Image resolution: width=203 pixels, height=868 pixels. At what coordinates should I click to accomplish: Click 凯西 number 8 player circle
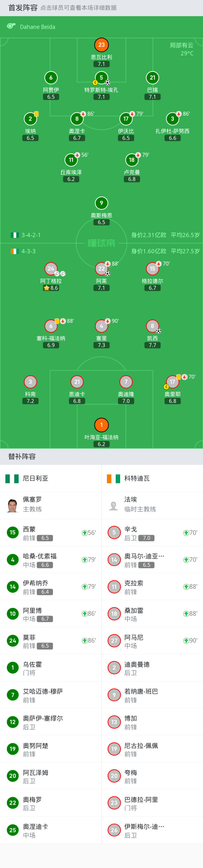(153, 326)
